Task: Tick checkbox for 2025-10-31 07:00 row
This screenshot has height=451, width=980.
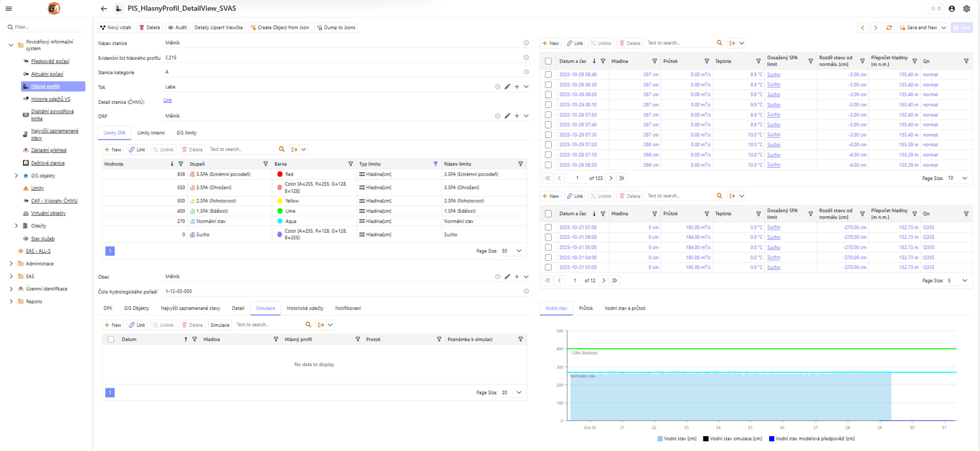Action: 548,228
